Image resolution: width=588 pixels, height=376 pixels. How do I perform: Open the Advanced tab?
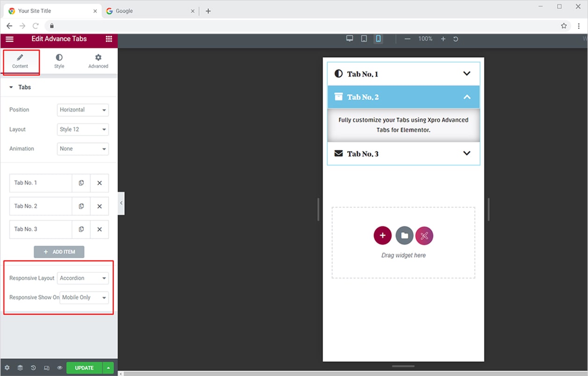coord(98,61)
